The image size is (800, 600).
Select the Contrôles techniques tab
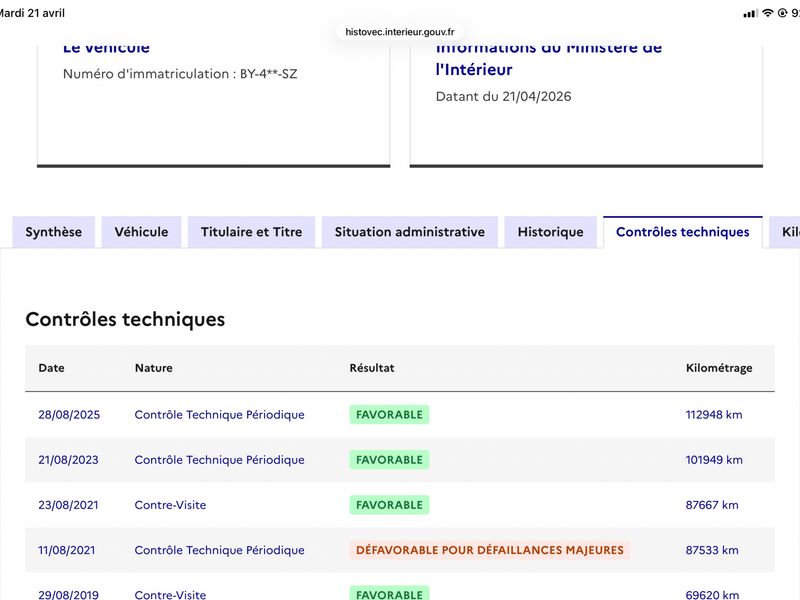click(x=683, y=232)
